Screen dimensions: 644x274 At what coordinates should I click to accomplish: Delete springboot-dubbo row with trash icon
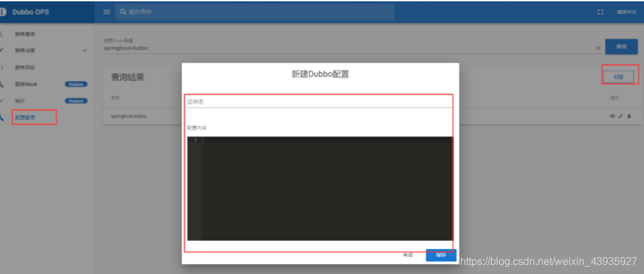(x=628, y=116)
